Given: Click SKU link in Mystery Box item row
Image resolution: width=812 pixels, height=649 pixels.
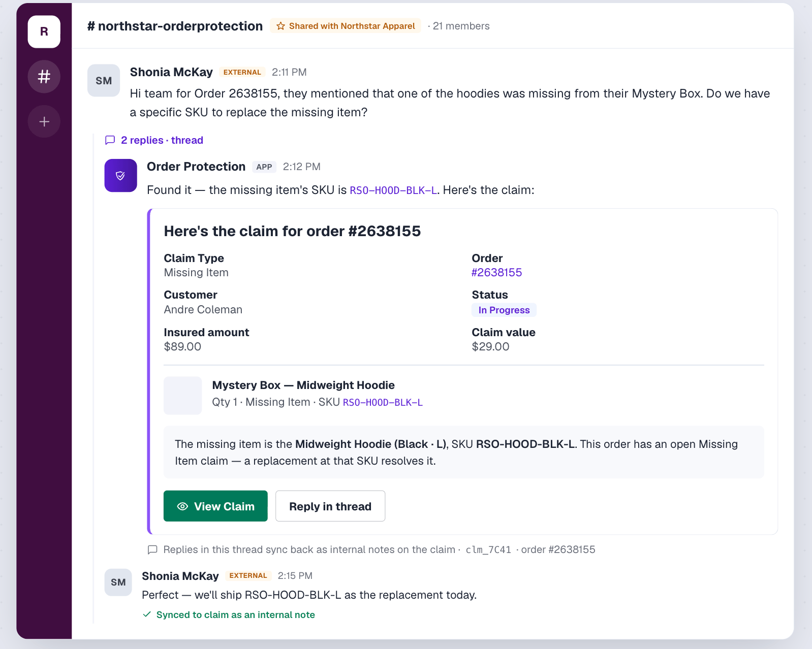Looking at the screenshot, I should click(x=383, y=403).
